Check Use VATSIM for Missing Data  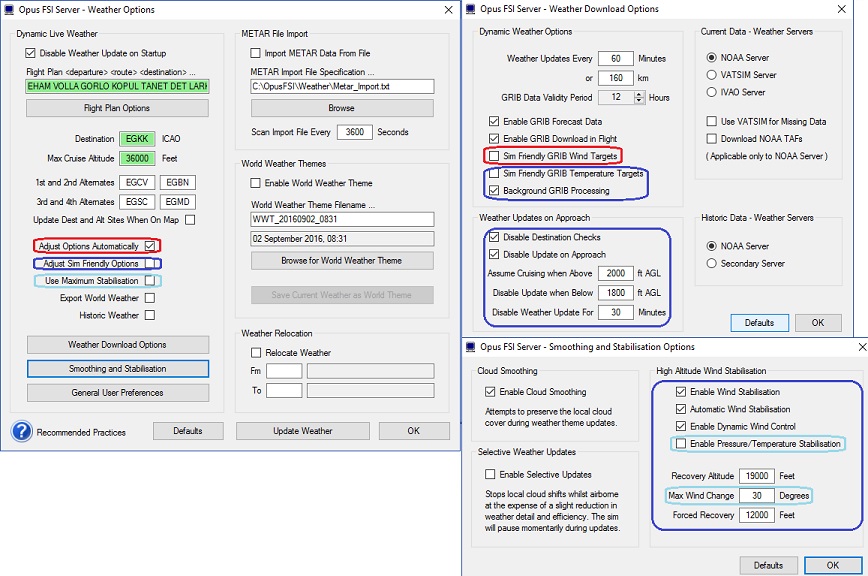pos(712,121)
